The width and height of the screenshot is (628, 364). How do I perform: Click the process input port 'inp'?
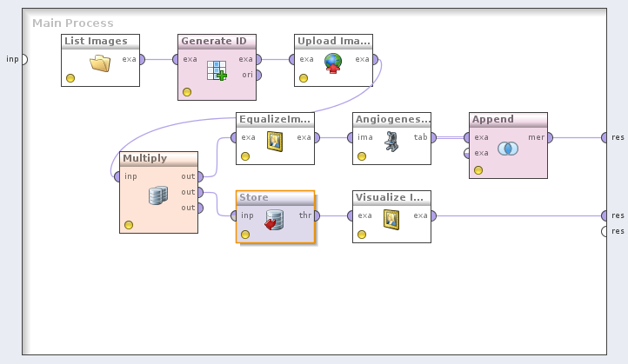24,59
